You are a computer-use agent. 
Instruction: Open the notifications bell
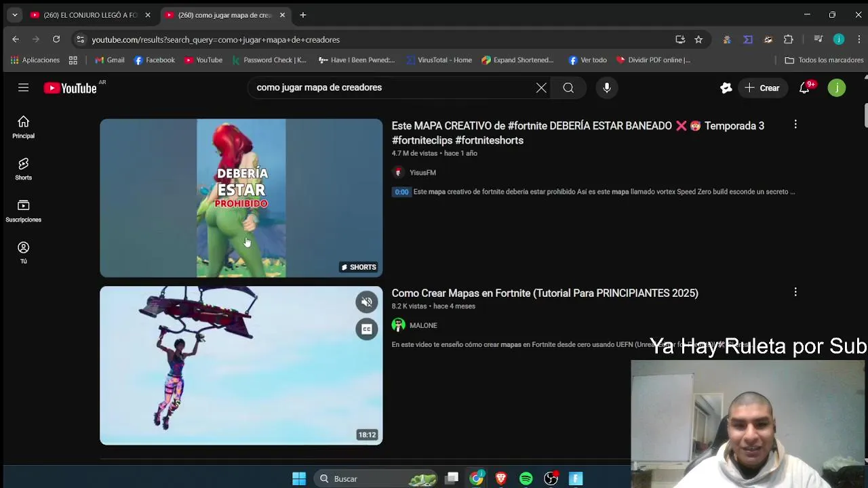tap(804, 87)
